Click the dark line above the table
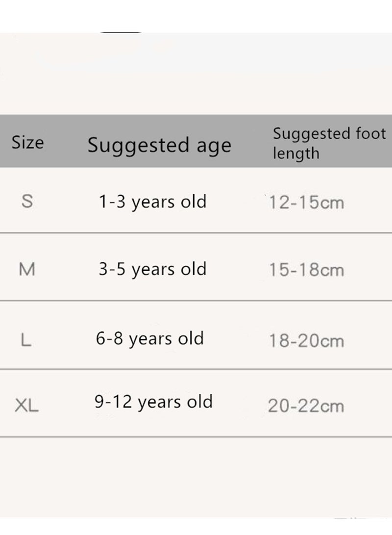Screen dimensions: 392x535 click(x=121, y=32)
